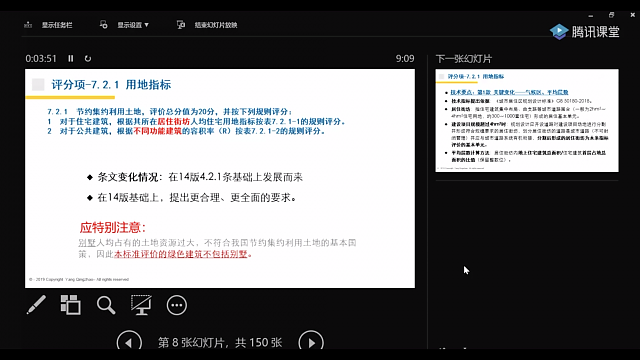Click the current slide 7.2.1 view
Screen dimensions: 640x360
click(220, 178)
